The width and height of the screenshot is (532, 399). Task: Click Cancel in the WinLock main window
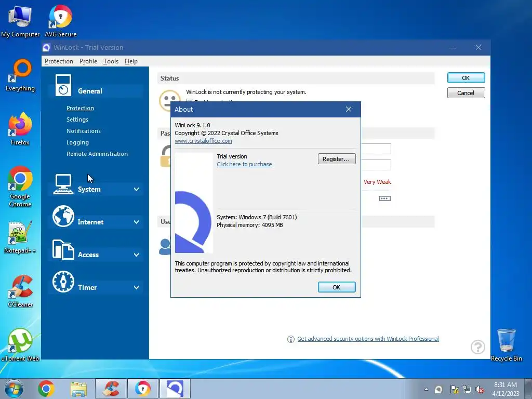466,92
